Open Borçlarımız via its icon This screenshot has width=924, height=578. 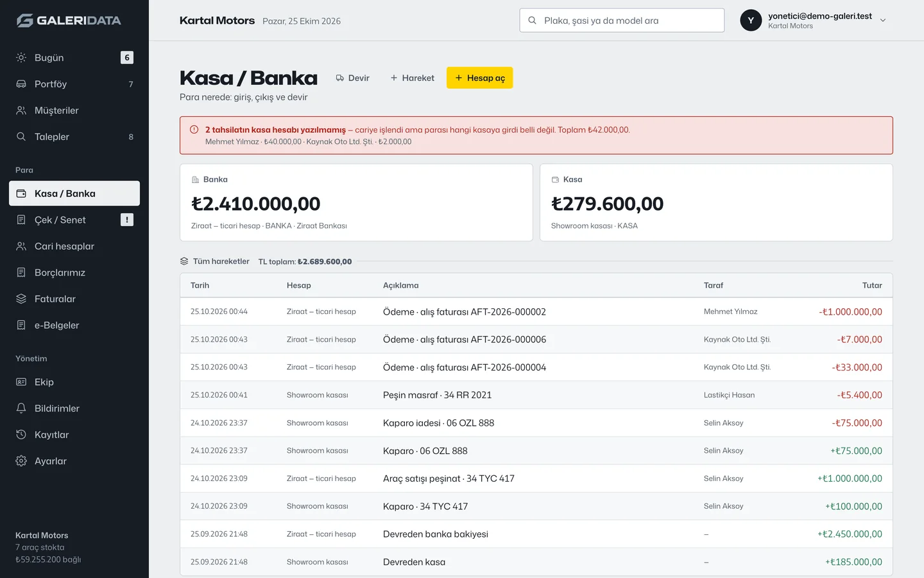coord(21,272)
